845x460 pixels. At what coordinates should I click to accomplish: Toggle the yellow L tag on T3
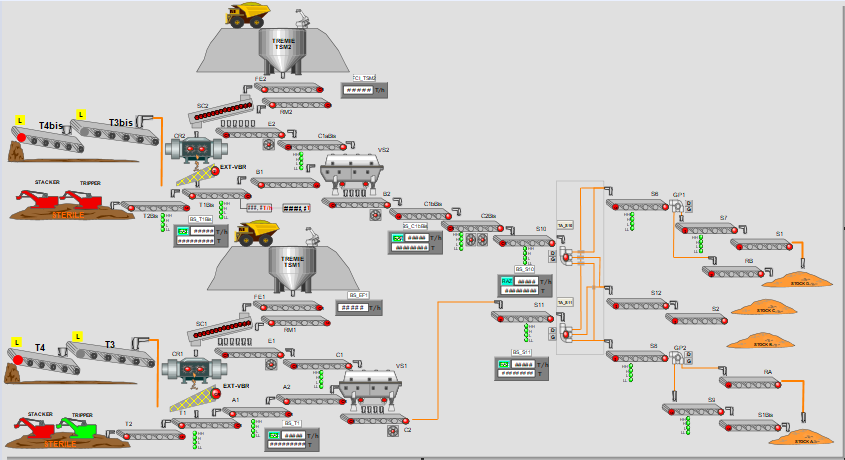[x=78, y=337]
